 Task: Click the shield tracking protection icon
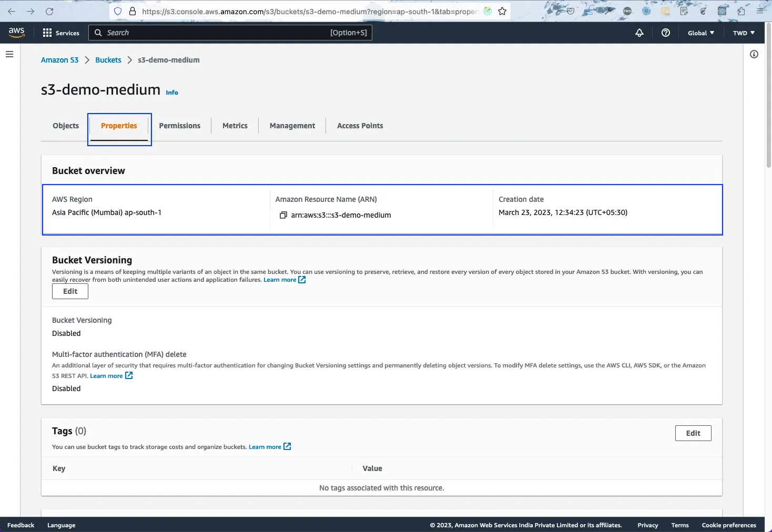(x=118, y=11)
